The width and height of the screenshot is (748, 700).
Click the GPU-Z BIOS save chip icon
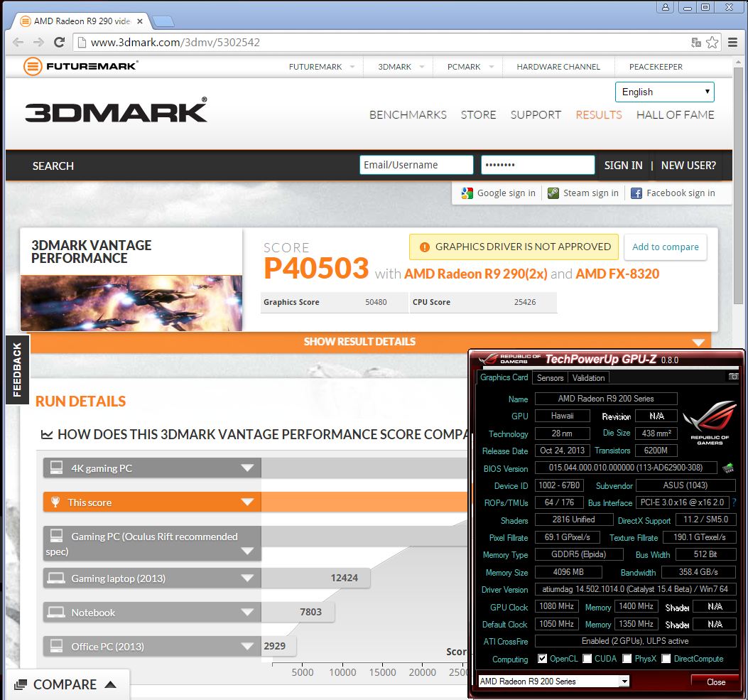728,468
